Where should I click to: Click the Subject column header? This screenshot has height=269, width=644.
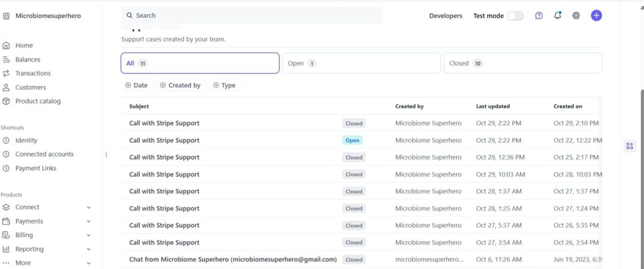[139, 106]
